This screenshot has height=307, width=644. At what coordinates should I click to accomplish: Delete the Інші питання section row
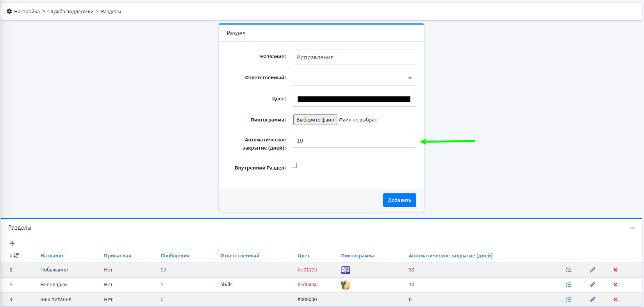(x=615, y=300)
